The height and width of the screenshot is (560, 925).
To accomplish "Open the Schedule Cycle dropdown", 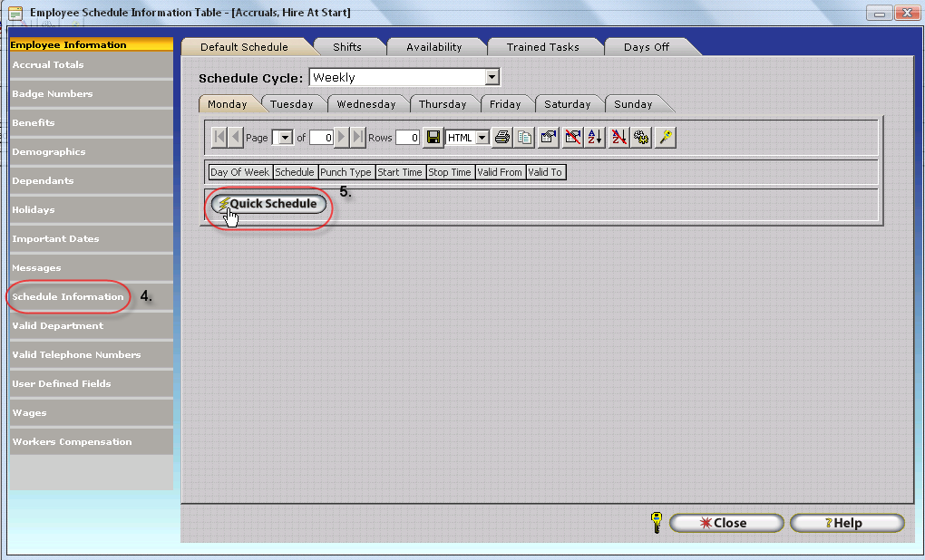I will tap(492, 78).
